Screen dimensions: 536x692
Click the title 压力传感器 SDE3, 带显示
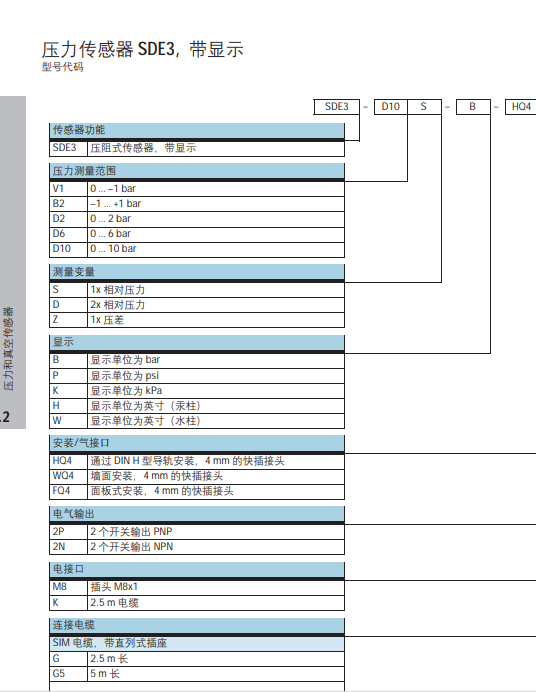tap(142, 49)
